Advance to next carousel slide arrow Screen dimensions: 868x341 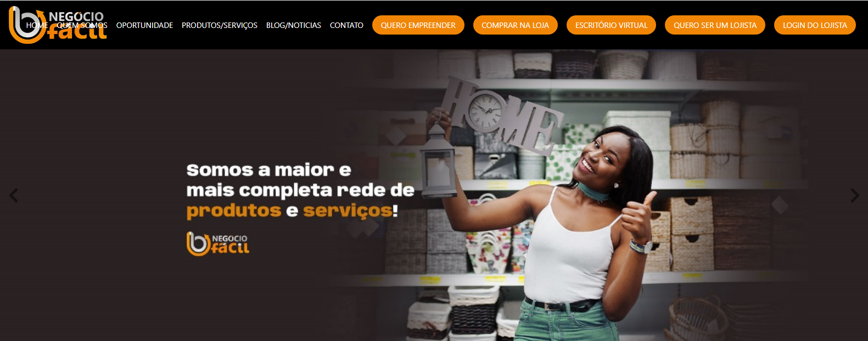pyautogui.click(x=854, y=195)
